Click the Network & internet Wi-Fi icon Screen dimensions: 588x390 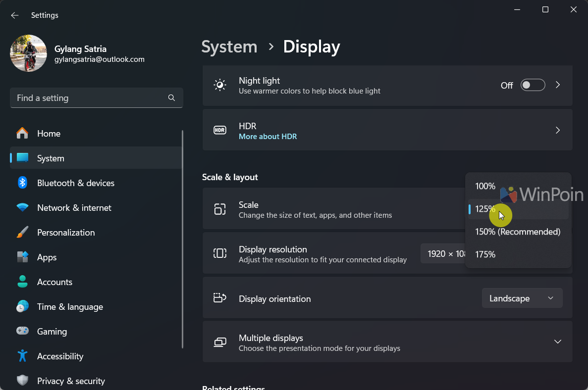22,208
